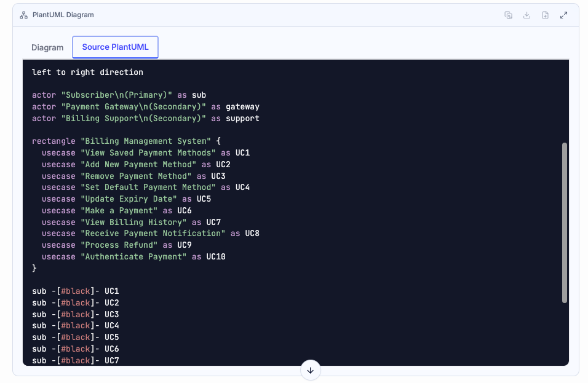Click the code panel vertical scrollbar

pyautogui.click(x=565, y=223)
